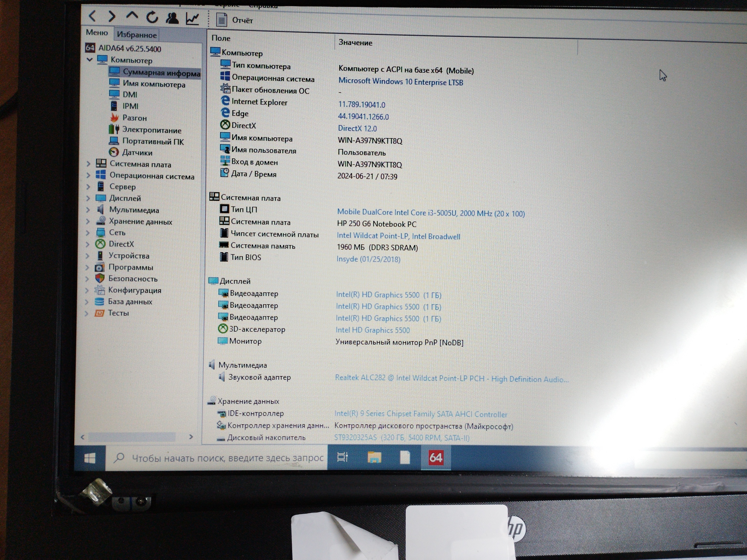Open ST9320325AS disk drive link
The image size is (747, 560).
pyautogui.click(x=402, y=437)
